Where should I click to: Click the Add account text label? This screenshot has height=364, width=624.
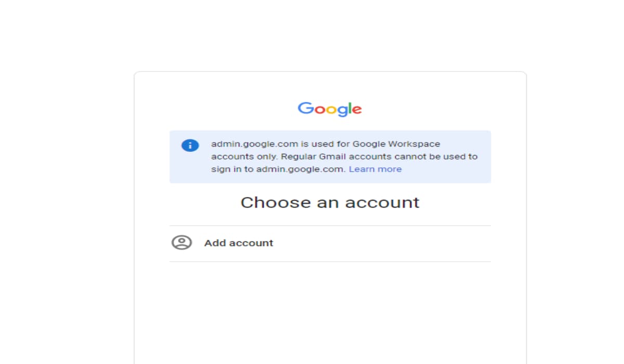tap(239, 242)
